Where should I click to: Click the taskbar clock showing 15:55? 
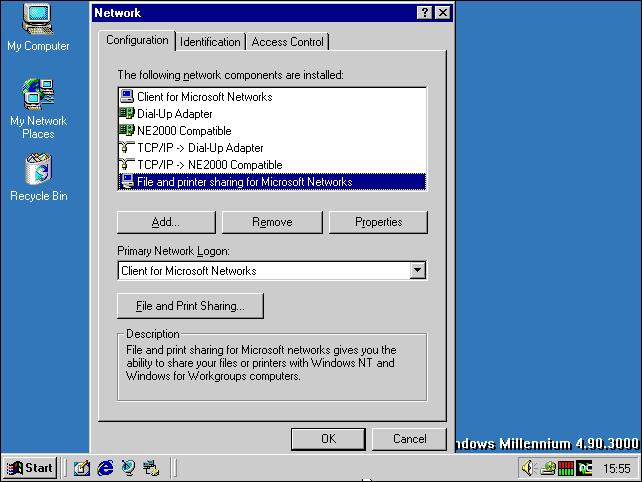[617, 468]
